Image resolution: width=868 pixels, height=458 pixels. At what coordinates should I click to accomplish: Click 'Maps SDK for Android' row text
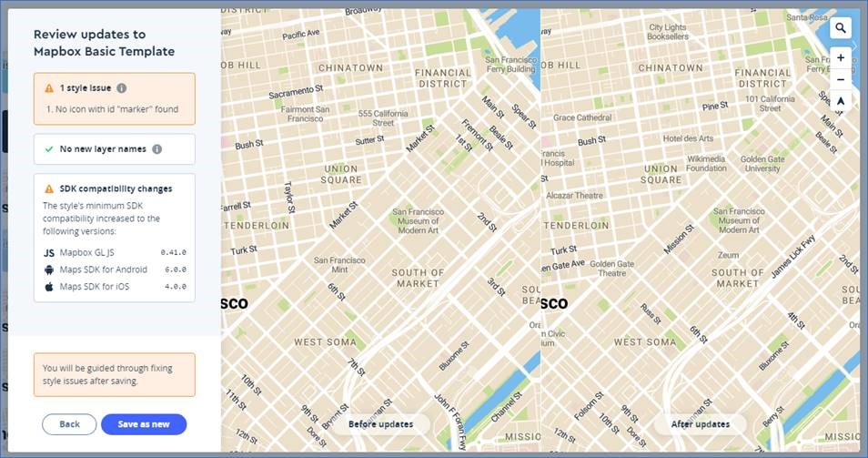104,270
